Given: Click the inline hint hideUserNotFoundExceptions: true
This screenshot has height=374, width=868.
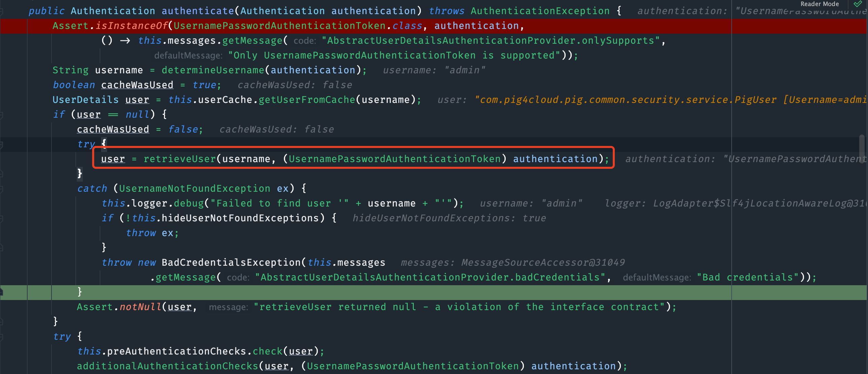Looking at the screenshot, I should [449, 219].
